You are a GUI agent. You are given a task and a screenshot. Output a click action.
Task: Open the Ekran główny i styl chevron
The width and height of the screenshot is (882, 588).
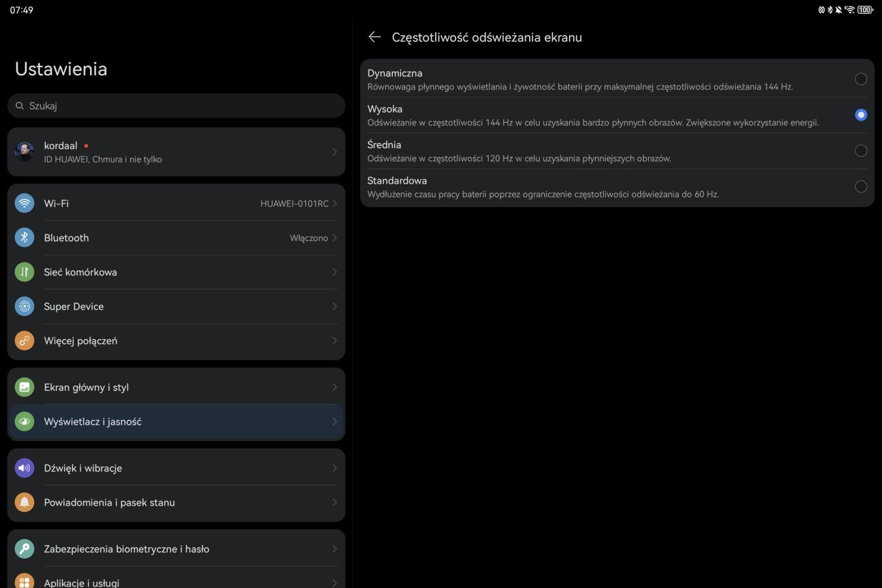pos(335,387)
